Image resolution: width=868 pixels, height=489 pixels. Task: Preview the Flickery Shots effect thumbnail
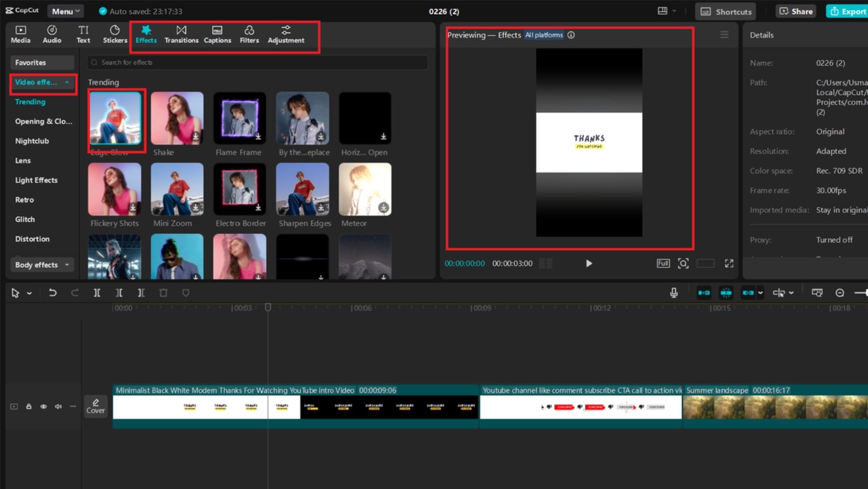click(x=114, y=189)
